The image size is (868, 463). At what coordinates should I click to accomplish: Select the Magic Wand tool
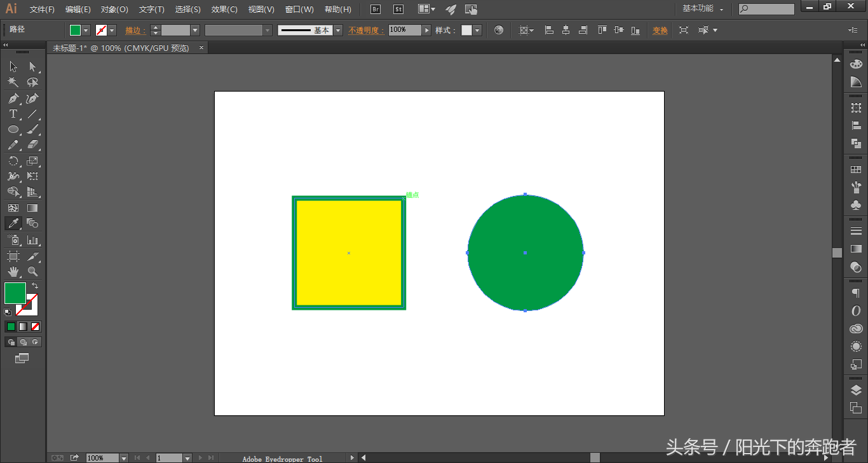13,82
